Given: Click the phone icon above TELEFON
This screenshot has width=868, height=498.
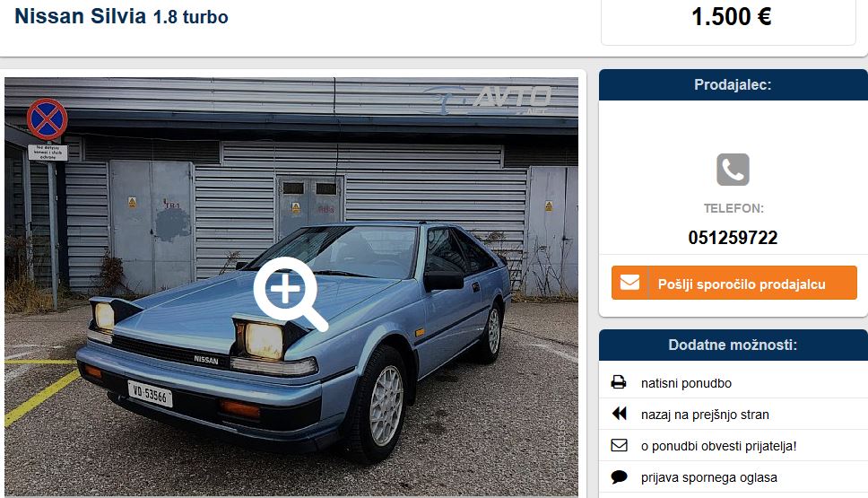Looking at the screenshot, I should (733, 170).
